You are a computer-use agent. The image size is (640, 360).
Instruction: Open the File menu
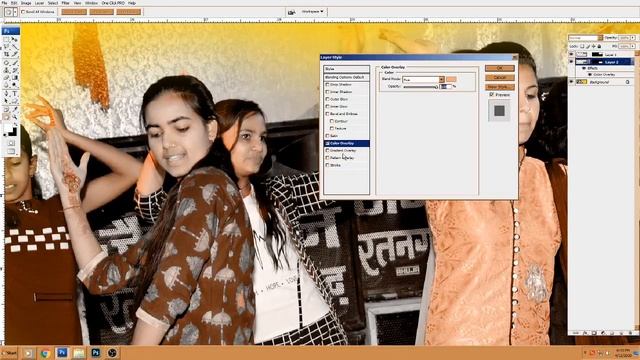click(4, 2)
